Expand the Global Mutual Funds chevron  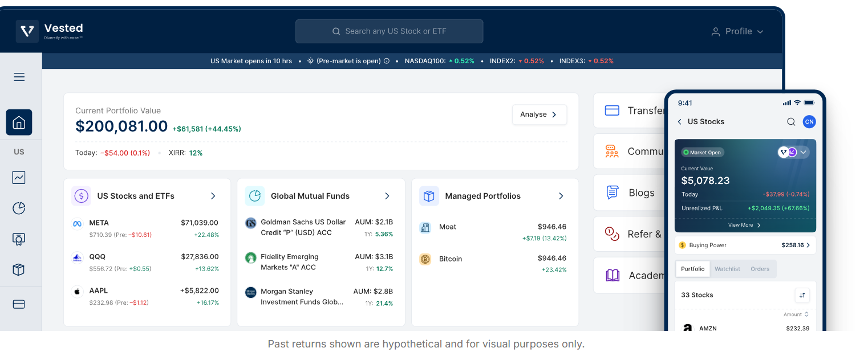click(x=387, y=196)
